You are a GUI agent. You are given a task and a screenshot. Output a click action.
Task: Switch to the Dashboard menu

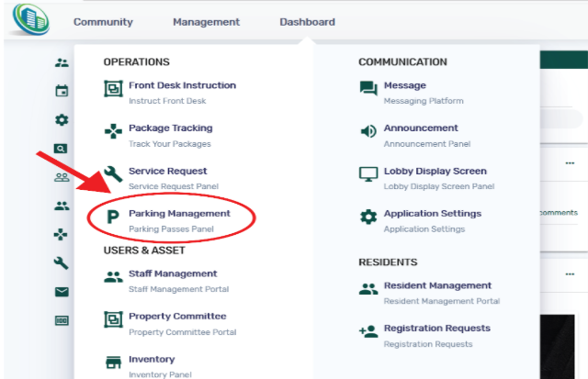[x=307, y=22]
